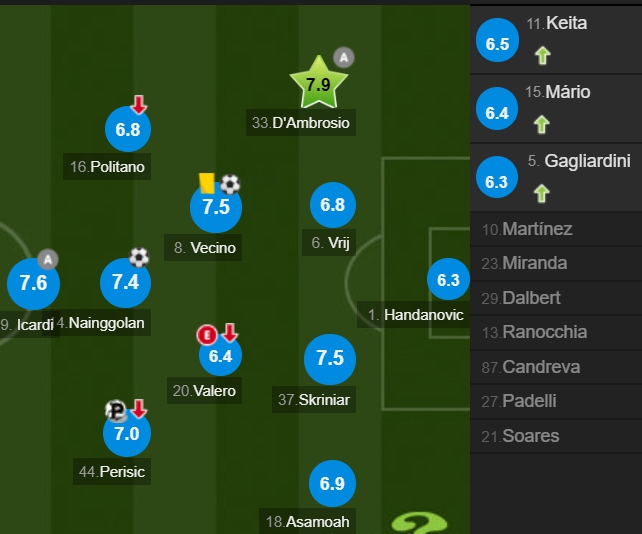The height and width of the screenshot is (534, 642).
Task: Click the goal ball icon on Vecino
Action: coord(230,184)
